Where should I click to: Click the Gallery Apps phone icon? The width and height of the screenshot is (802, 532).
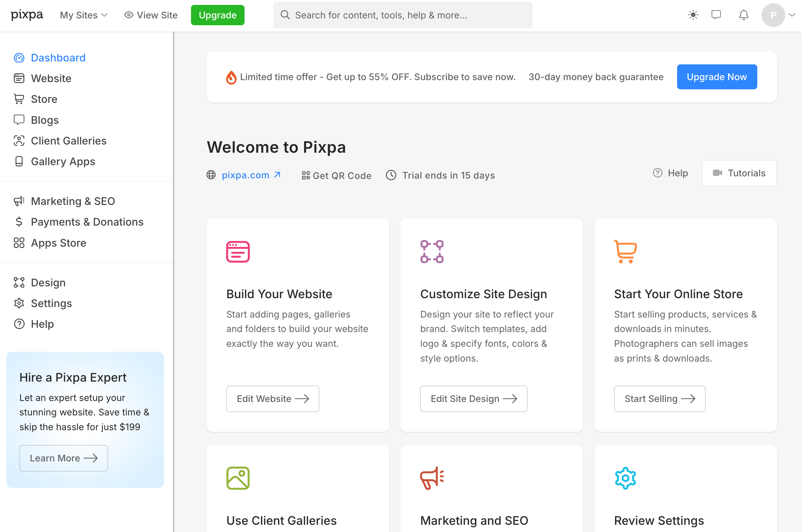pos(19,161)
